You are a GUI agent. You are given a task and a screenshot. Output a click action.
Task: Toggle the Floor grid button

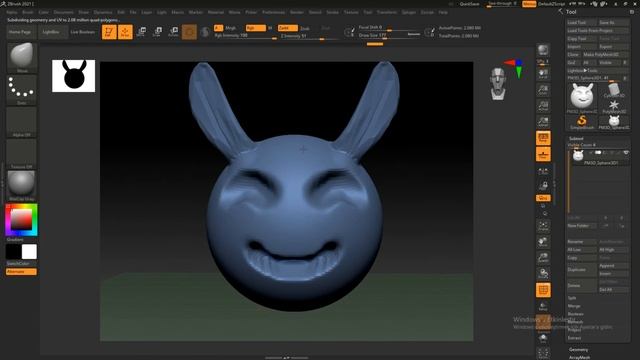[x=543, y=154]
